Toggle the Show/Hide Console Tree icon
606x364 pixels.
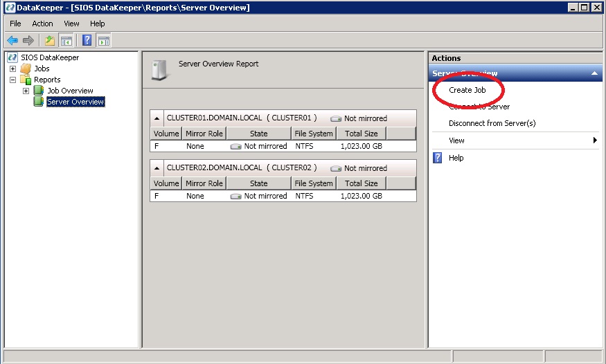point(66,40)
